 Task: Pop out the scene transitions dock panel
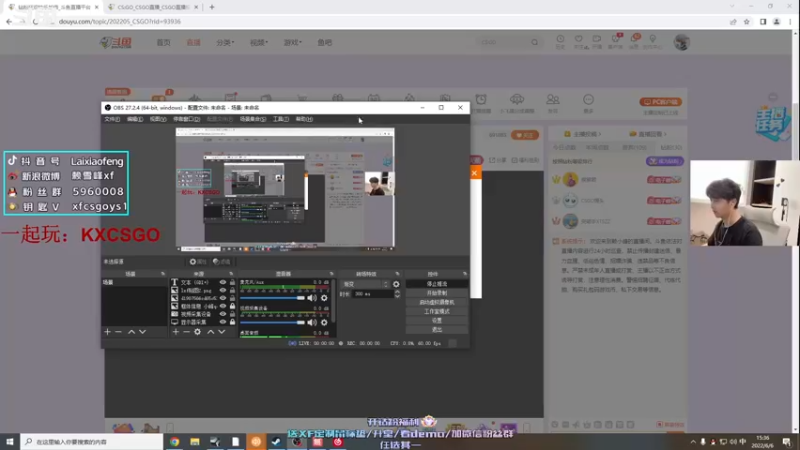click(x=397, y=274)
